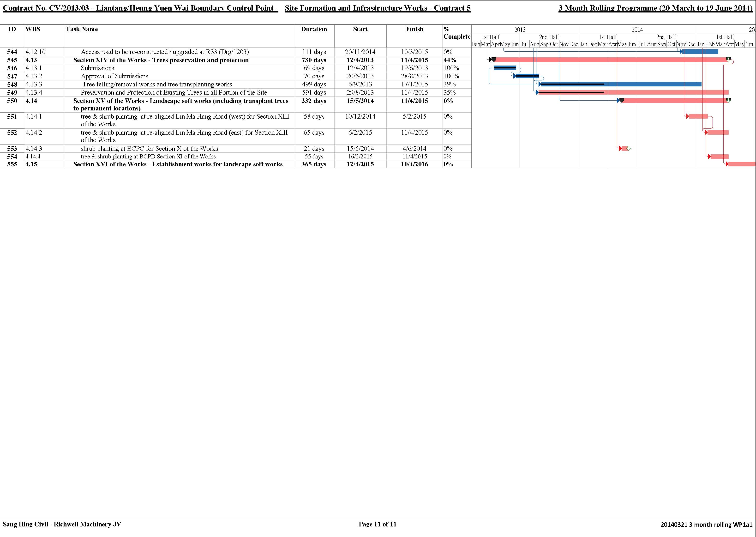Click start date 6/2/2015
This screenshot has width=756, height=537.
[x=360, y=132]
